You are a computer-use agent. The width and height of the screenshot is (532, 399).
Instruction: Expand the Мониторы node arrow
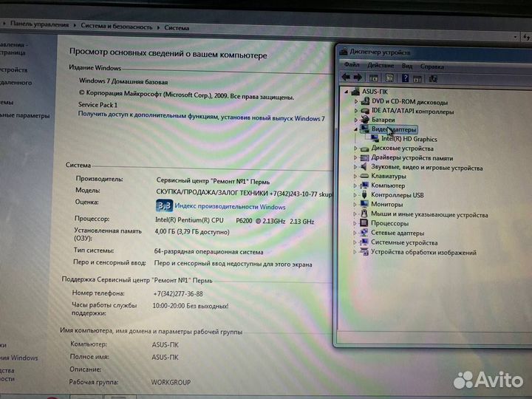355,205
